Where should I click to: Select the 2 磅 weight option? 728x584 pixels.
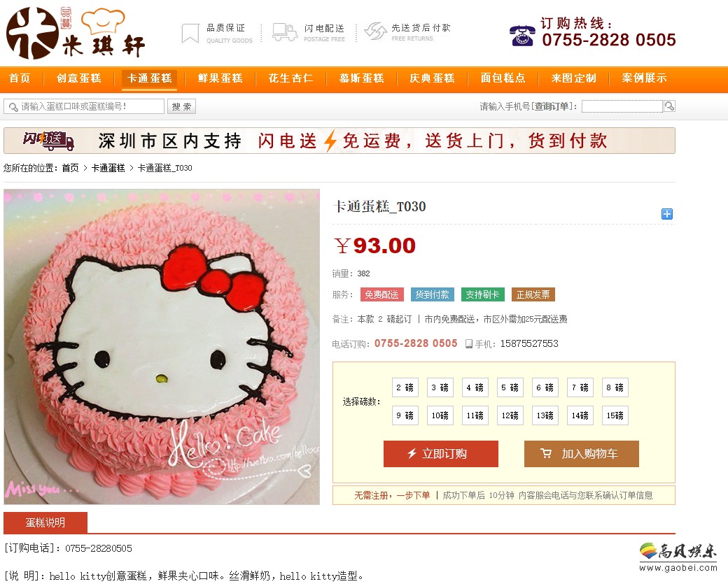pos(405,387)
